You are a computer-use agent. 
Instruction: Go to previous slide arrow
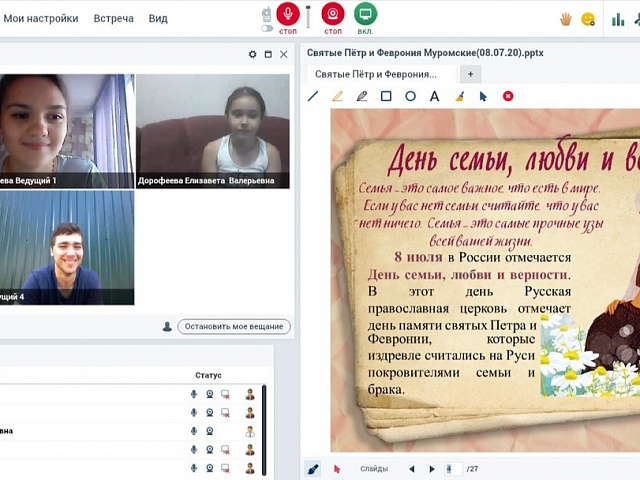tap(411, 469)
